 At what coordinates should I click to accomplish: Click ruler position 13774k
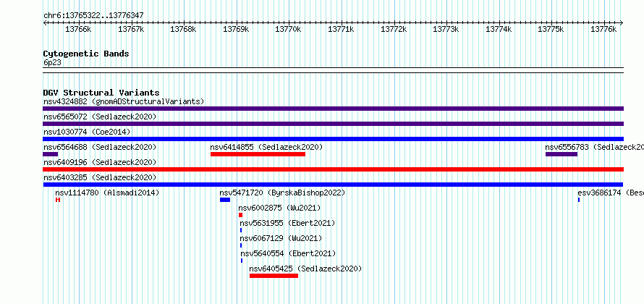(499, 29)
